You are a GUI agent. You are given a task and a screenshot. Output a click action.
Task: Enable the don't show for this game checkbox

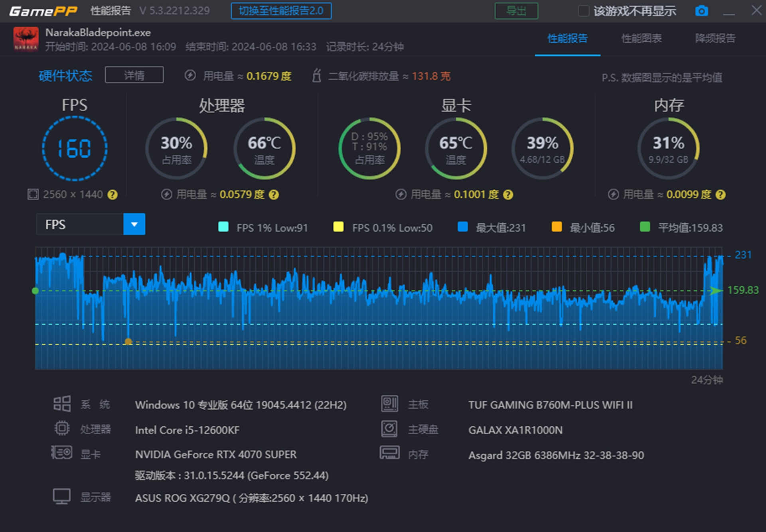pos(583,11)
